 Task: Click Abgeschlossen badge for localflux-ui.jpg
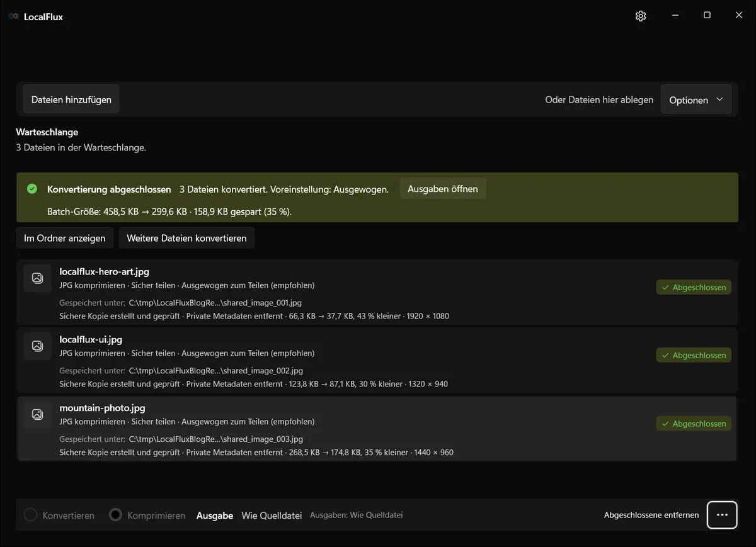pos(694,355)
